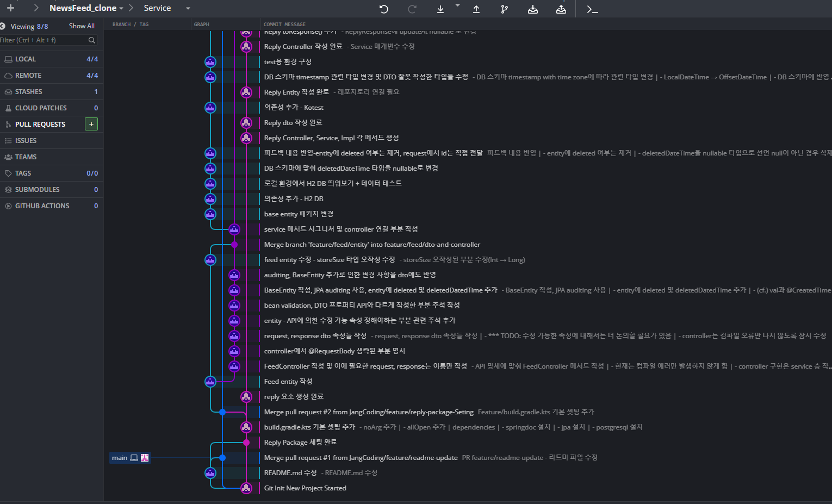This screenshot has width=832, height=504.
Task: Select the commit node for 'test용 환경 구성'
Action: click(x=210, y=62)
